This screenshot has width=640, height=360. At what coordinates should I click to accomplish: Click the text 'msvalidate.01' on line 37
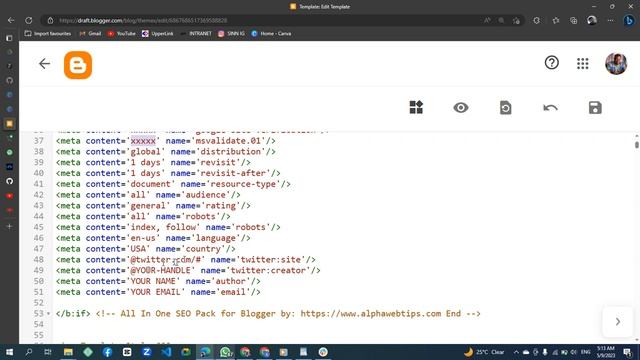228,141
